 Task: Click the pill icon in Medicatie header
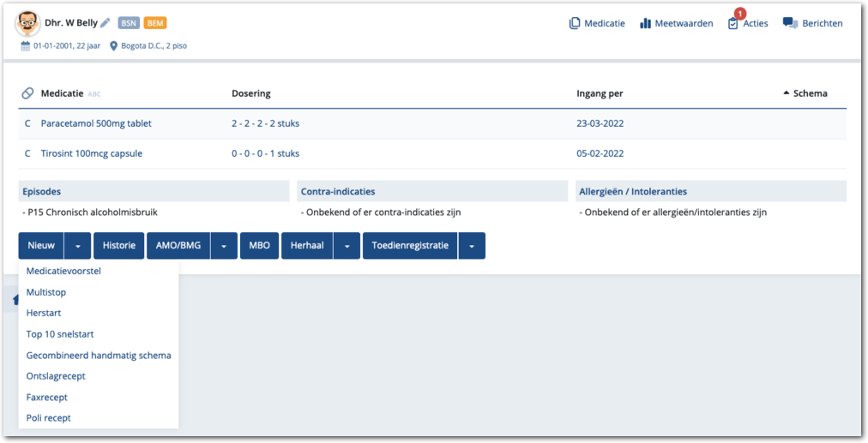[27, 93]
